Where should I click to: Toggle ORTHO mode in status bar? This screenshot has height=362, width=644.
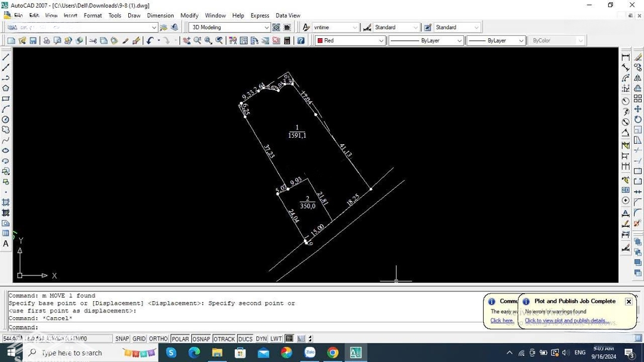158,339
